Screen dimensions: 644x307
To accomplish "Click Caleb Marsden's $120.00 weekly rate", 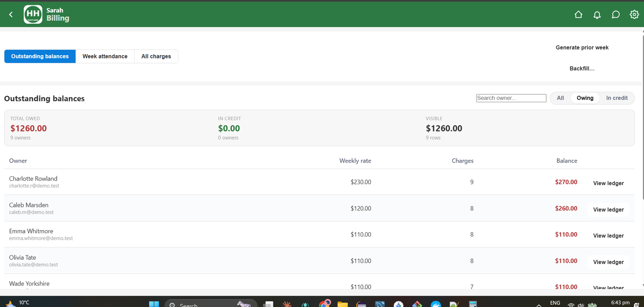I will click(x=361, y=208).
